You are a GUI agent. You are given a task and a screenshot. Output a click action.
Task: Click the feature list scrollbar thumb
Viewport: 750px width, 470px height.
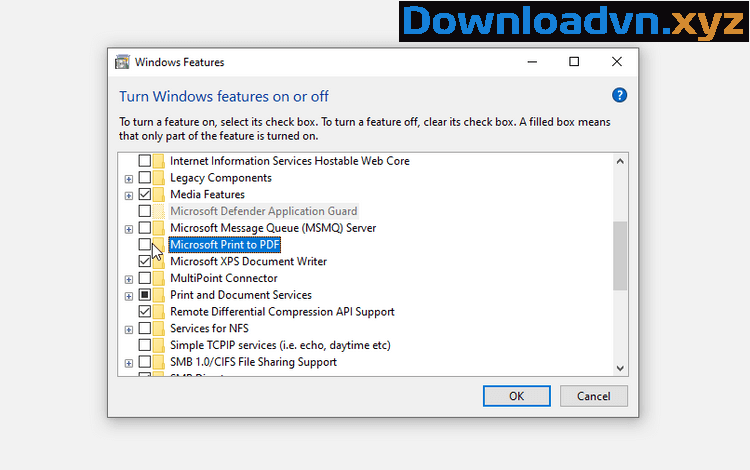(620, 255)
